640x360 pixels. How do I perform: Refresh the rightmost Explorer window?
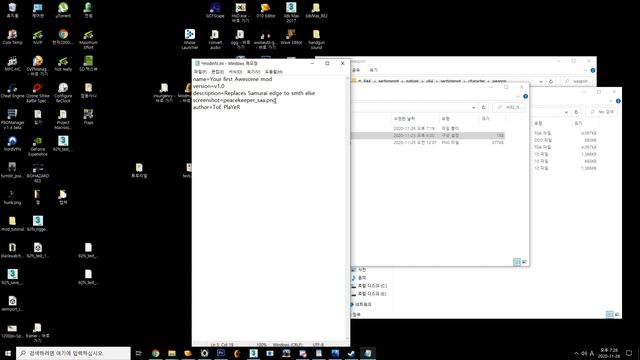tap(576, 112)
